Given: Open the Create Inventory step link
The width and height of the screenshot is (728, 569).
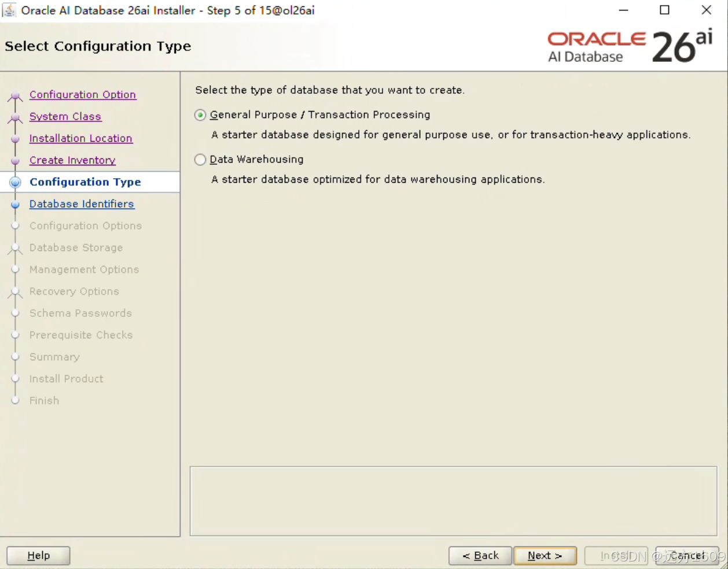Looking at the screenshot, I should click(72, 160).
